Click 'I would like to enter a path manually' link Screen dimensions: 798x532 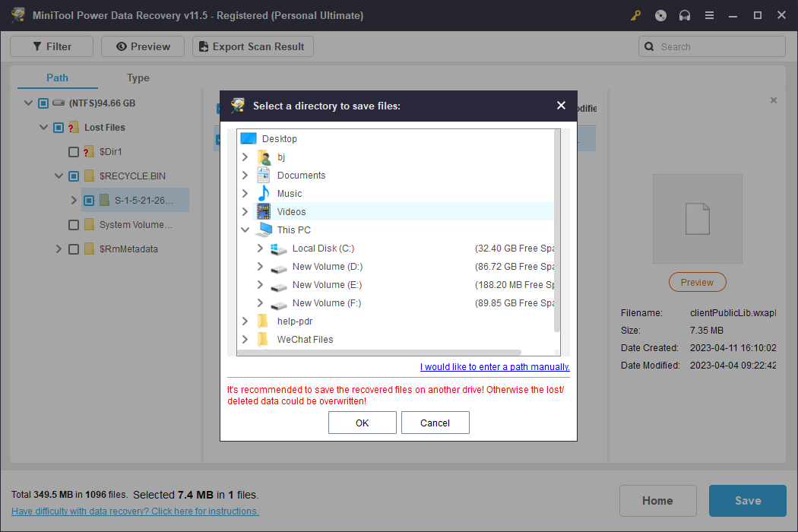pos(495,366)
